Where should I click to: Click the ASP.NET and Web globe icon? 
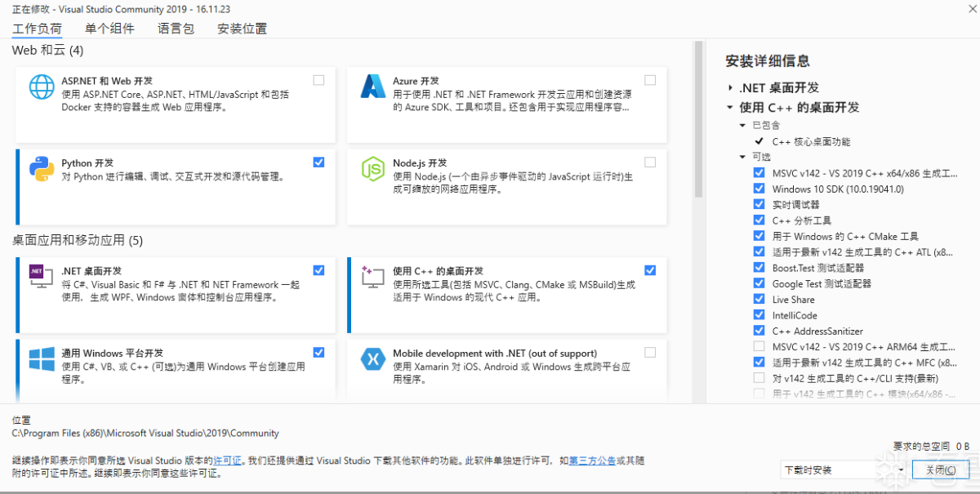42,87
